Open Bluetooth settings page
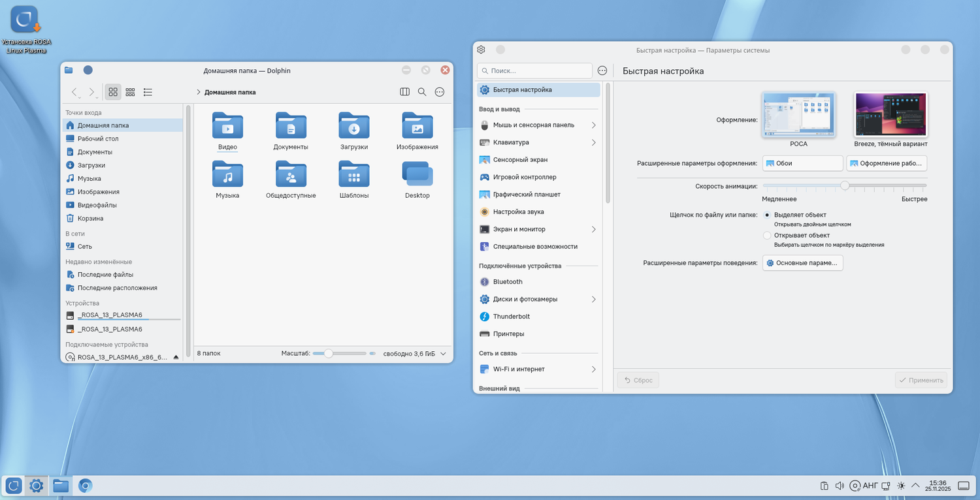 coord(508,281)
